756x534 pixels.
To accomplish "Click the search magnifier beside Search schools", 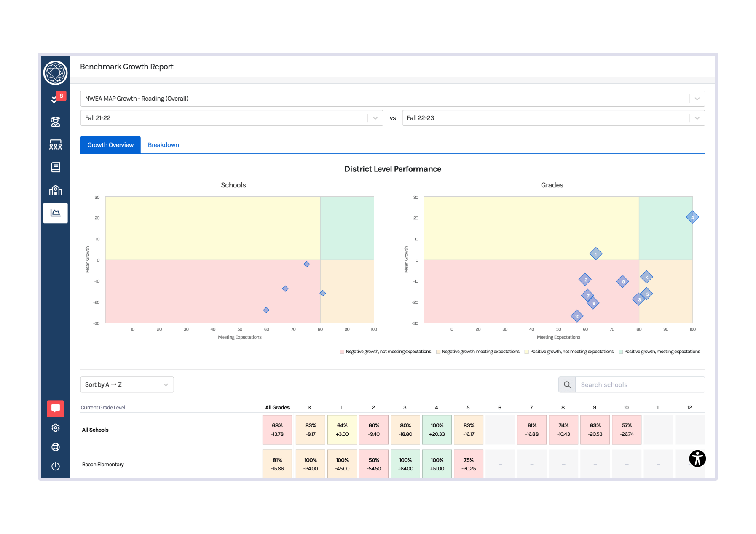I will point(567,384).
